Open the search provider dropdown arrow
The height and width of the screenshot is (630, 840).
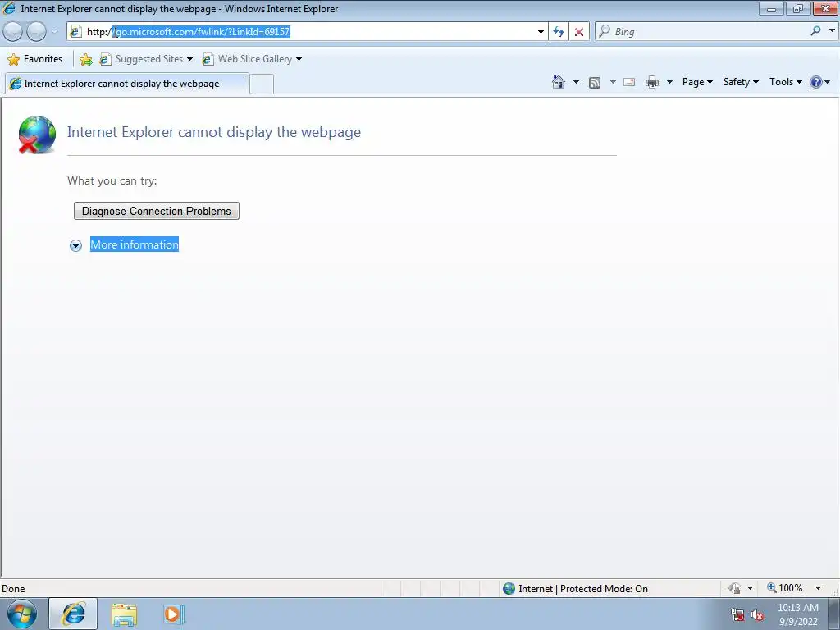click(832, 30)
